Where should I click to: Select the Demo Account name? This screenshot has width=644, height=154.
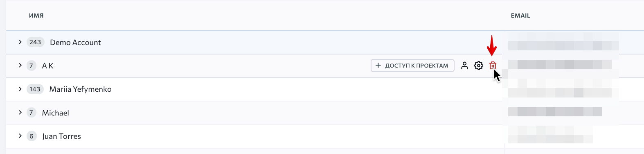[75, 42]
